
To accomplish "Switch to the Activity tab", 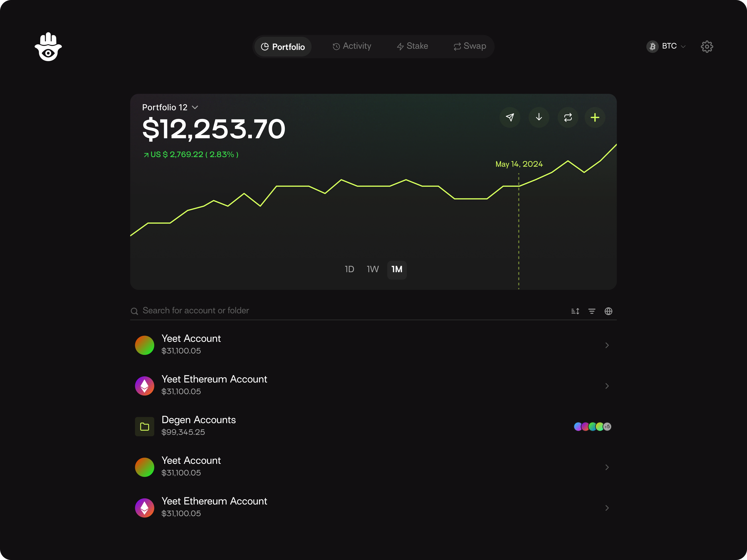I will 352,46.
